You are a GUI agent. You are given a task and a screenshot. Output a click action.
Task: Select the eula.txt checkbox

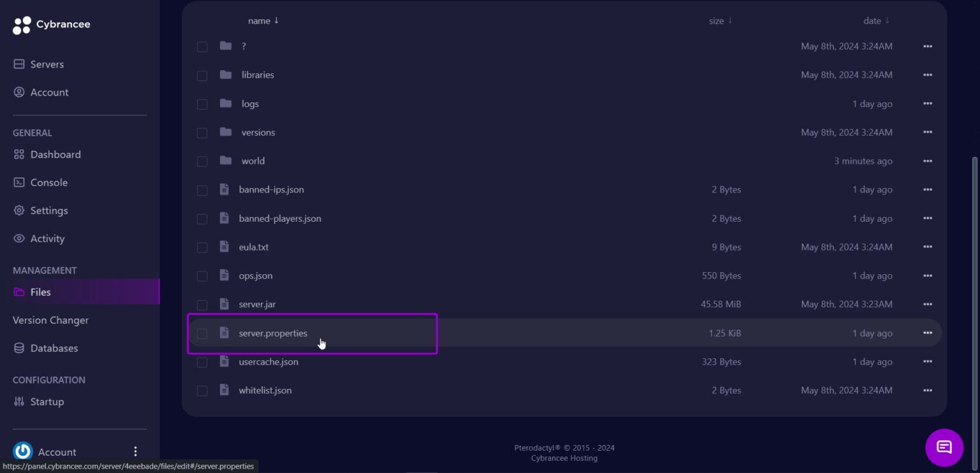click(202, 247)
